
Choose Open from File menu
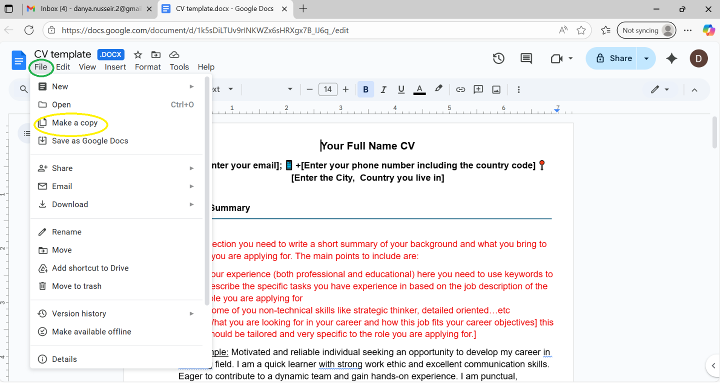pyautogui.click(x=117, y=105)
